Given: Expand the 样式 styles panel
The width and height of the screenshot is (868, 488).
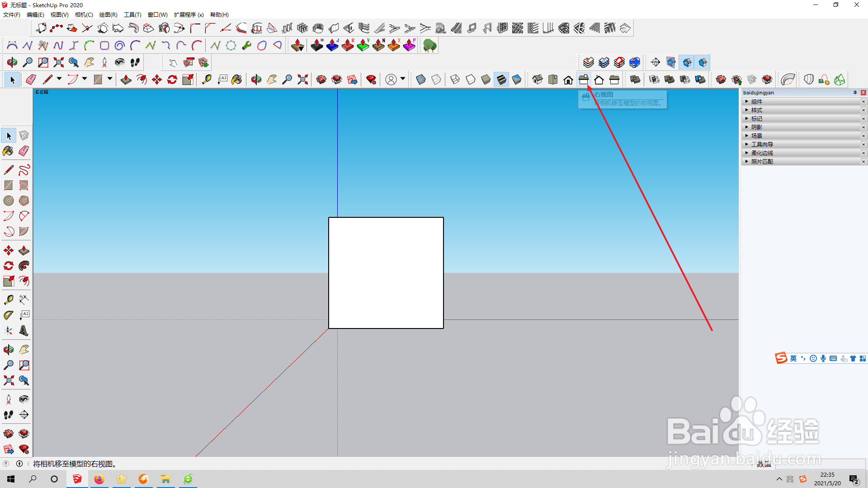Looking at the screenshot, I should pyautogui.click(x=757, y=110).
